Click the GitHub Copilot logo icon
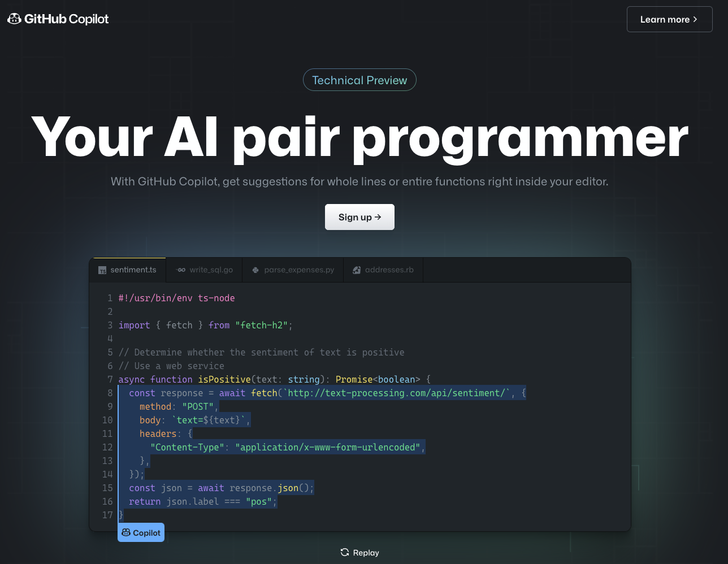The width and height of the screenshot is (728, 564). tap(14, 19)
